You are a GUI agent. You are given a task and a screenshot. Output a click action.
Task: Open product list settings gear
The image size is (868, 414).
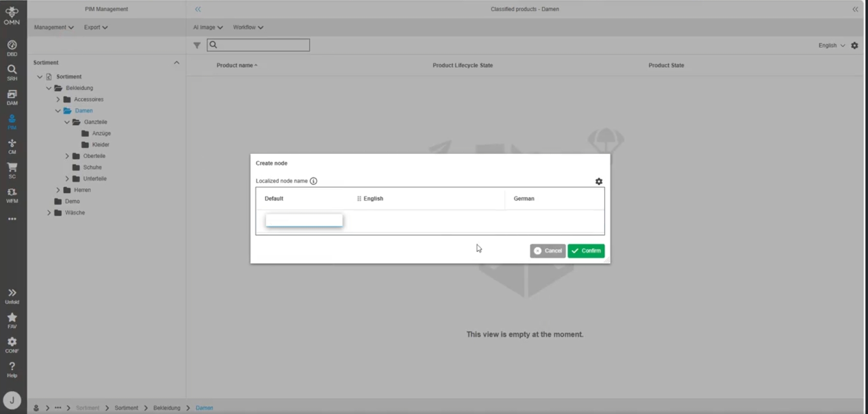click(855, 45)
